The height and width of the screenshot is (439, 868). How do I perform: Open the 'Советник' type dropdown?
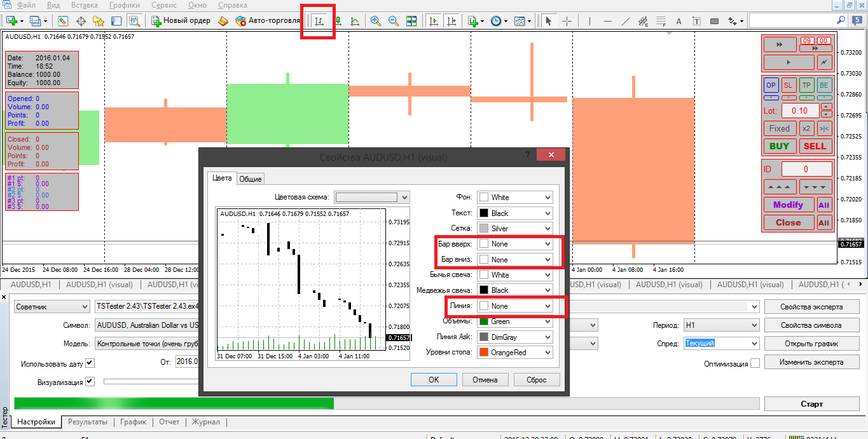pyautogui.click(x=52, y=307)
